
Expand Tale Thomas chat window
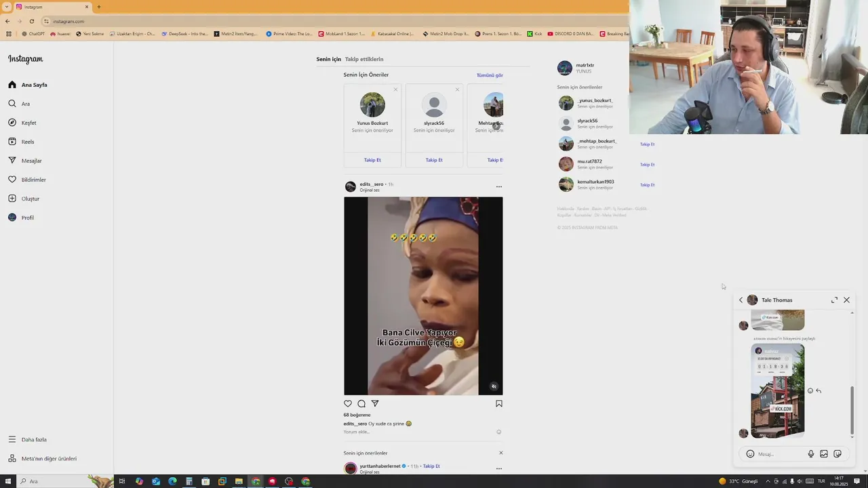(x=834, y=300)
